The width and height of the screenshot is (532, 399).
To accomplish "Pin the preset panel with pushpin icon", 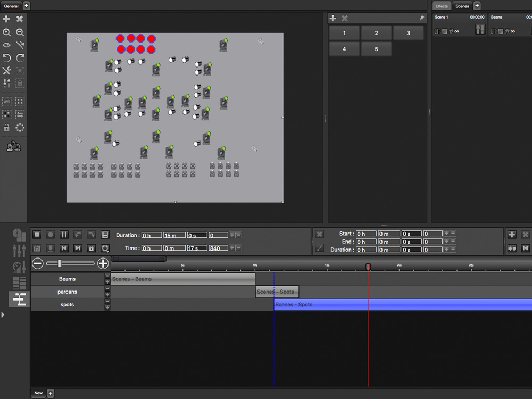I will [421, 18].
